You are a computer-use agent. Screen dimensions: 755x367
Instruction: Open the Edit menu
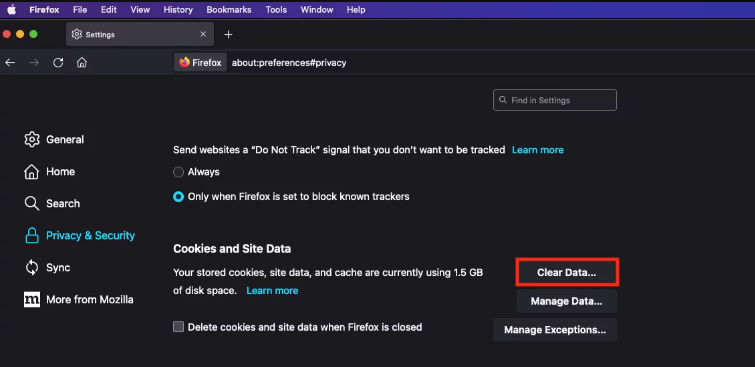tap(109, 10)
